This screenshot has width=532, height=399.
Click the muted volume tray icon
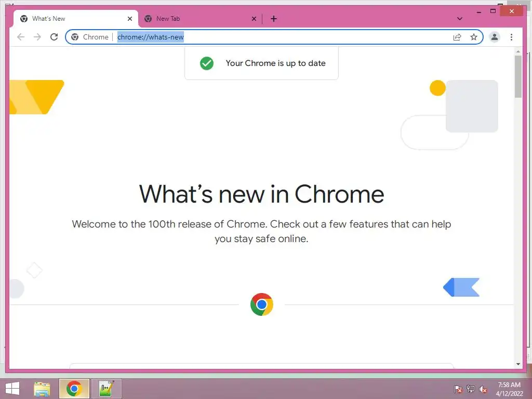pyautogui.click(x=483, y=389)
